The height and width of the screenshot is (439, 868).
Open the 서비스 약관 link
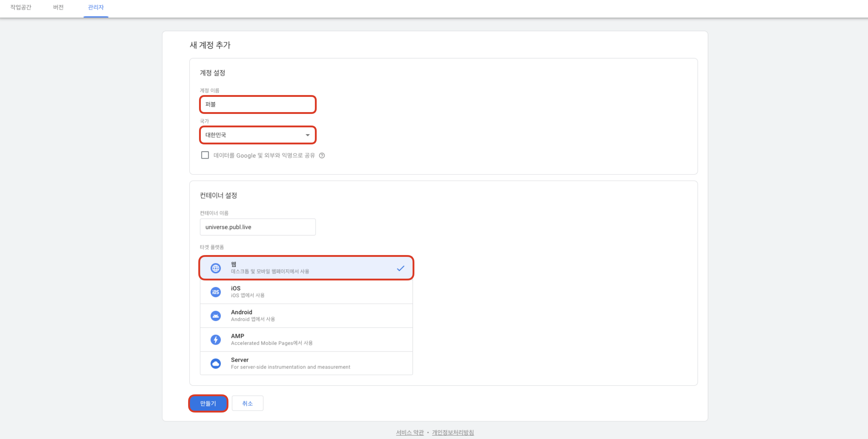pos(410,432)
